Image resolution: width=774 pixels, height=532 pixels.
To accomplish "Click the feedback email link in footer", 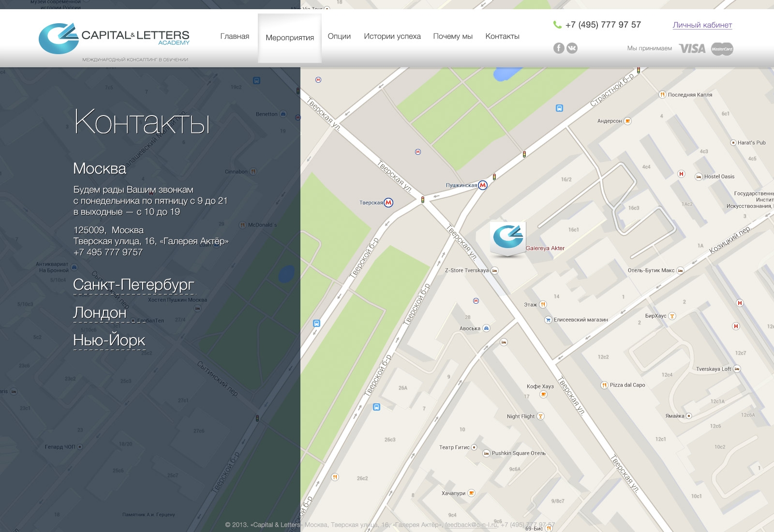I will pos(471,525).
